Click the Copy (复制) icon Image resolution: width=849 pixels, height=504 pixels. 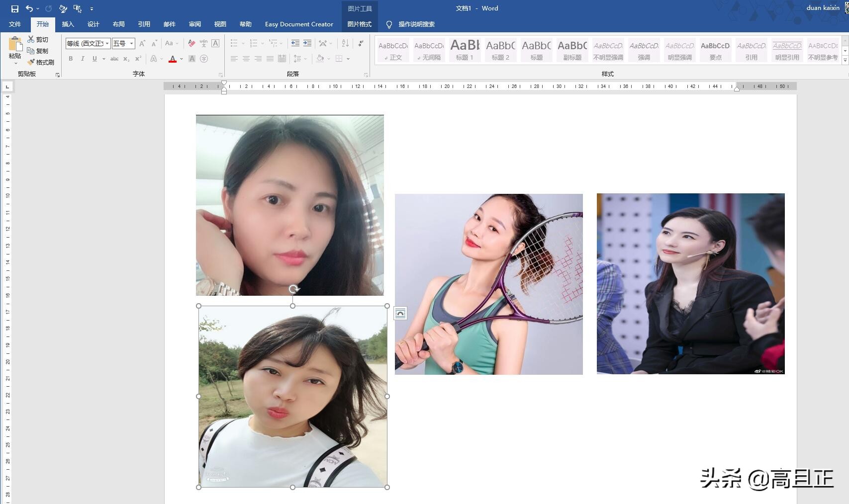31,50
